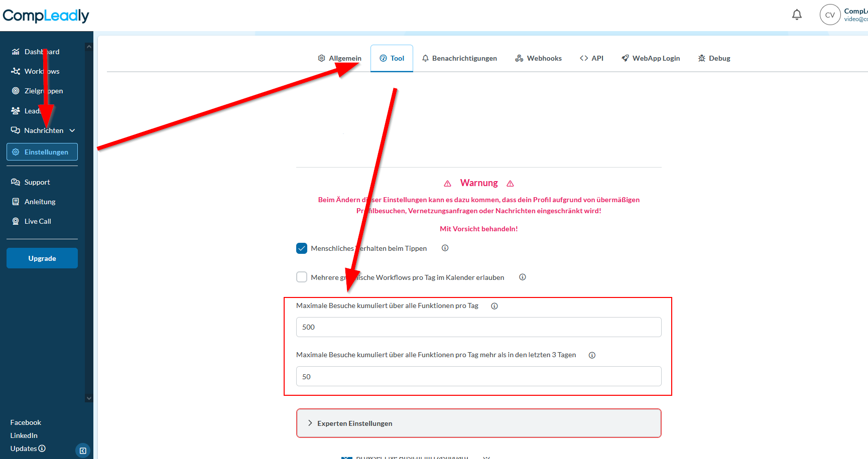
Task: Click the Updates info icon
Action: 42,448
